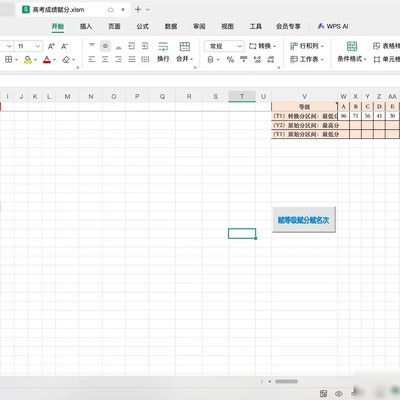400x400 pixels.
Task: Select column V header
Action: [x=304, y=97]
